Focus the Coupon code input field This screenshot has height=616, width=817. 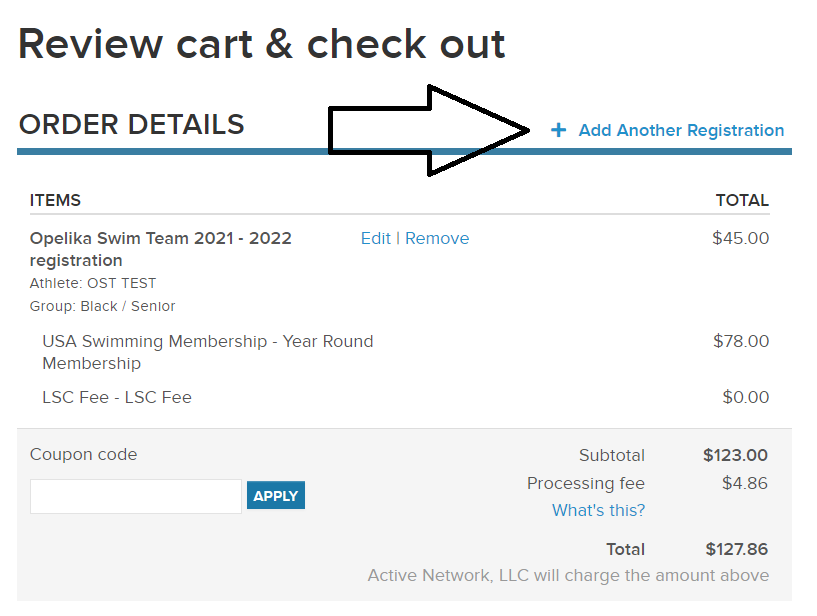point(136,496)
